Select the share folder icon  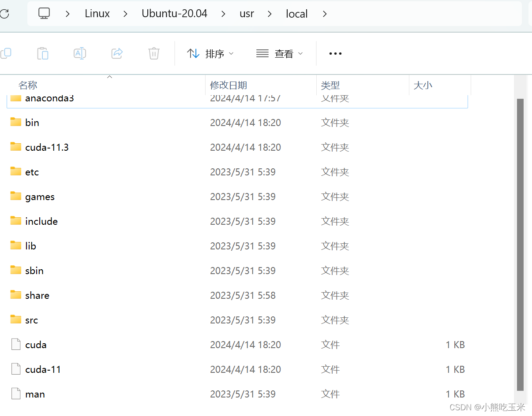(x=16, y=295)
